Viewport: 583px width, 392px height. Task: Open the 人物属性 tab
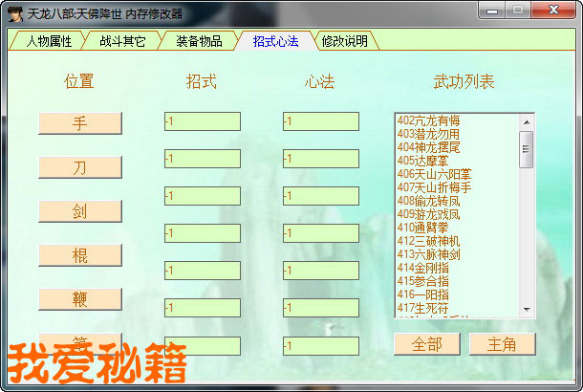coord(49,41)
